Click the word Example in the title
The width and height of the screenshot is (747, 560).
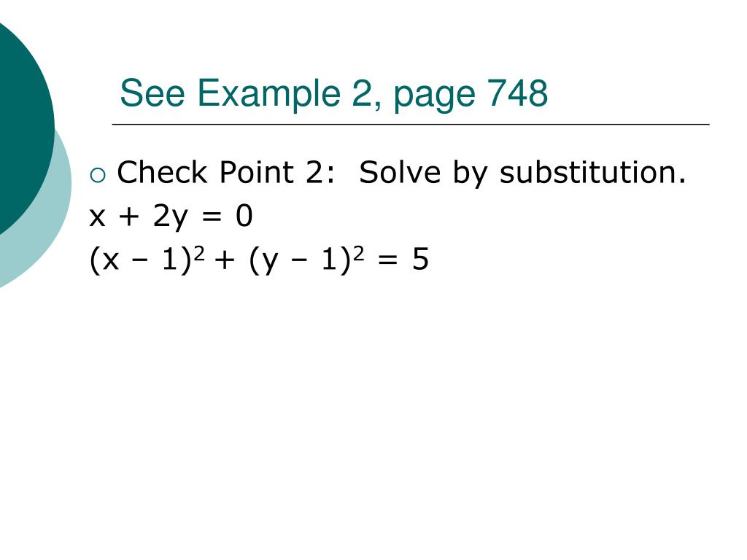click(268, 93)
